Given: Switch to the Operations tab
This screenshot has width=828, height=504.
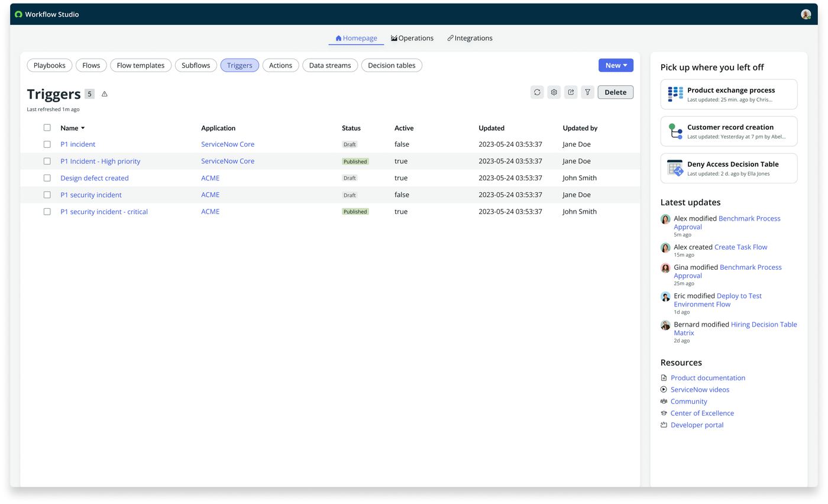Looking at the screenshot, I should (412, 38).
